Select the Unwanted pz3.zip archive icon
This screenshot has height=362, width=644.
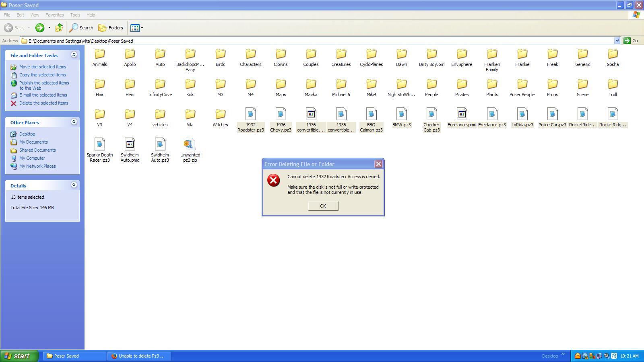[x=190, y=144]
